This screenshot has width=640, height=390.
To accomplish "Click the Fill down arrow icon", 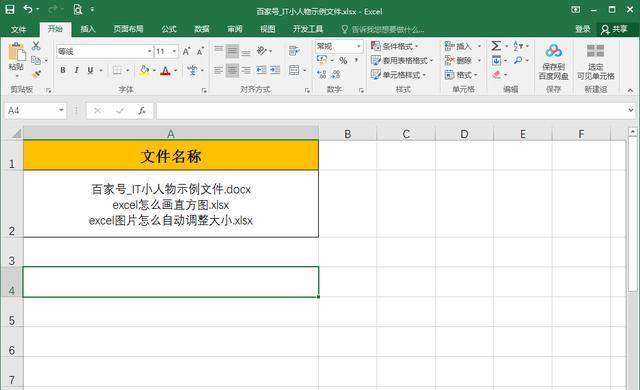I will 496,60.
